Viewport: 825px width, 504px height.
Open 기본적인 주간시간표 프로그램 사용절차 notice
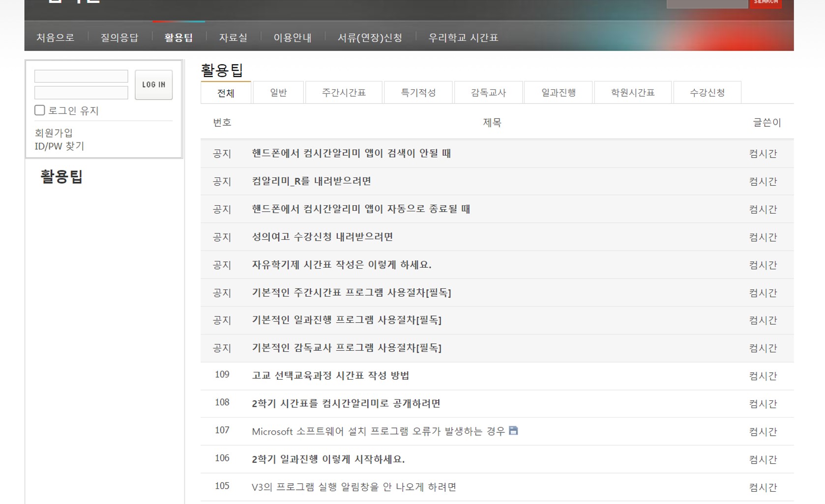point(352,293)
